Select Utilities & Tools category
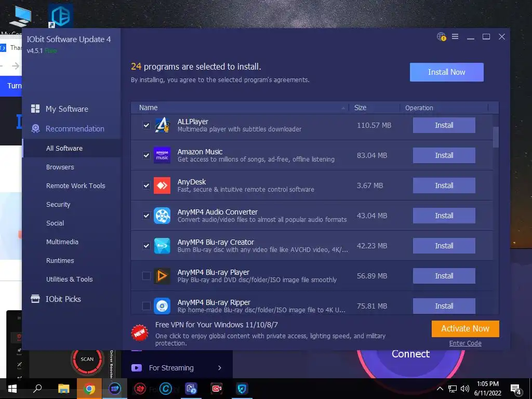 click(x=71, y=279)
